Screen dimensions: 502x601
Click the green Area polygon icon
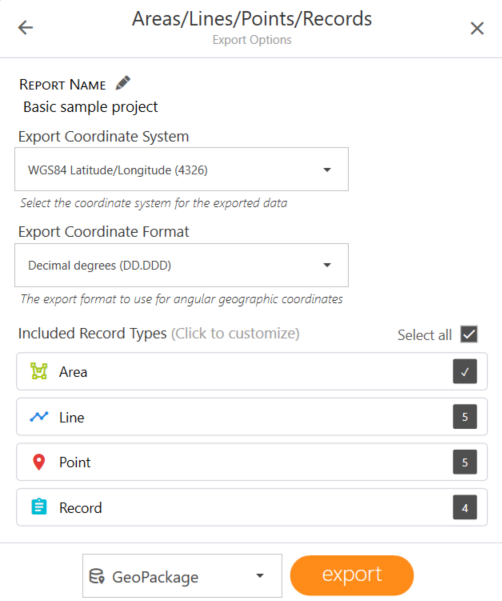point(39,371)
